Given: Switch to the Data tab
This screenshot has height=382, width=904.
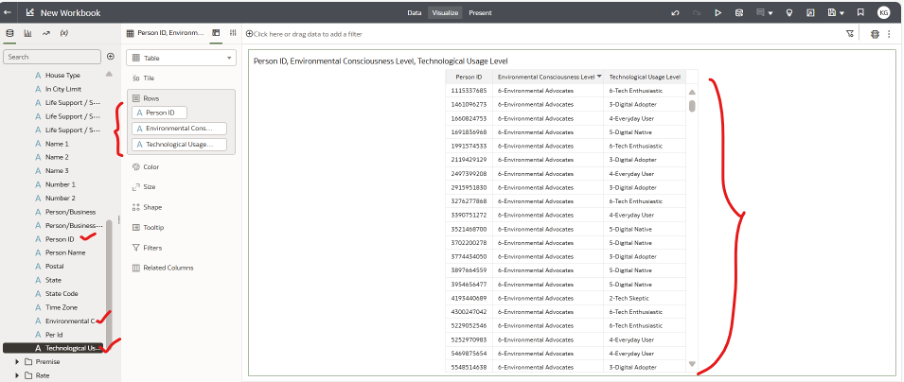Looking at the screenshot, I should coord(414,13).
